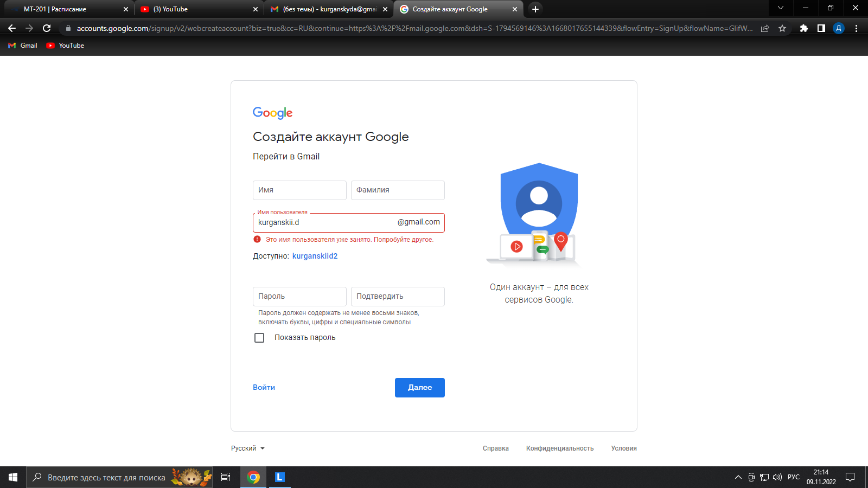Open Task View on the taskbar
The width and height of the screenshot is (868, 488).
[226, 477]
